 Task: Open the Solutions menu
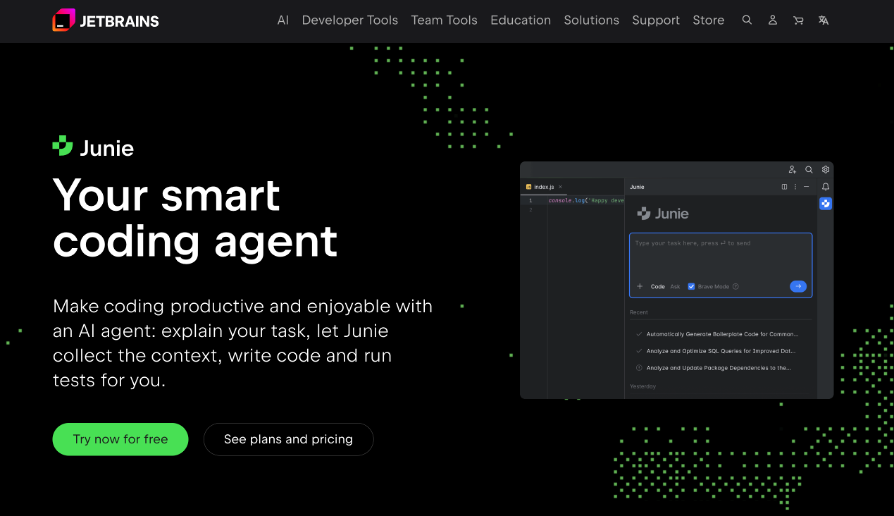[591, 20]
